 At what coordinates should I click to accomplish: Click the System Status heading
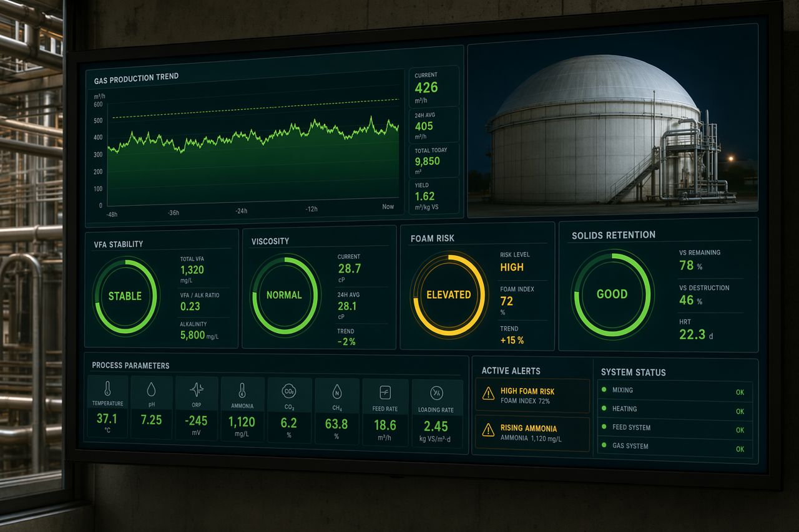click(x=633, y=372)
